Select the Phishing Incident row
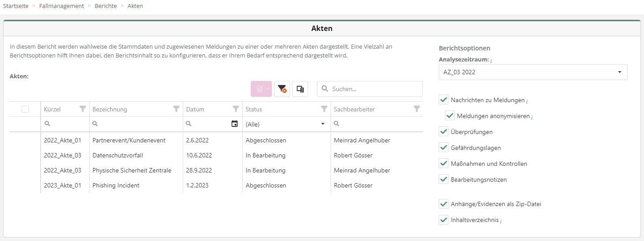Viewport: 644px width, 241px height. pos(116,185)
